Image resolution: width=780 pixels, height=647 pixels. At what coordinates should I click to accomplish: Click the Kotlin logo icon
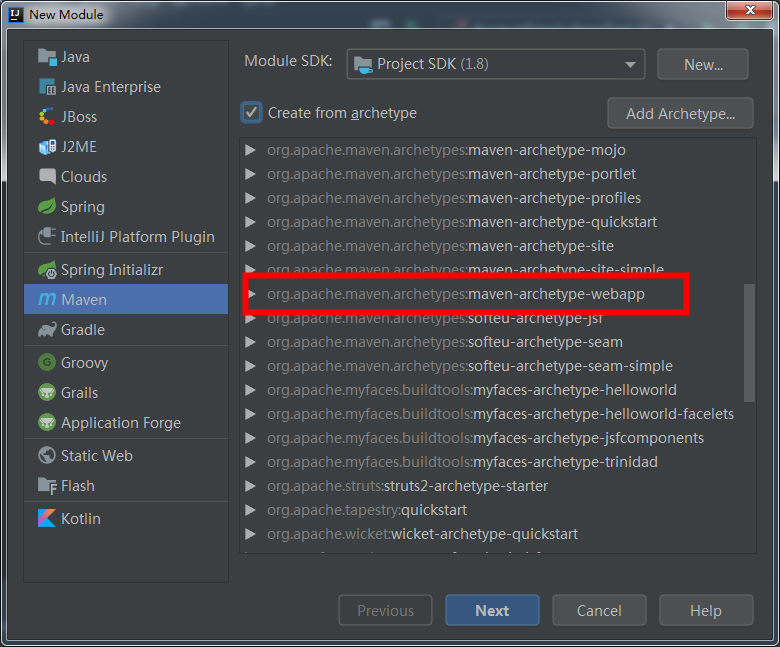[x=47, y=518]
